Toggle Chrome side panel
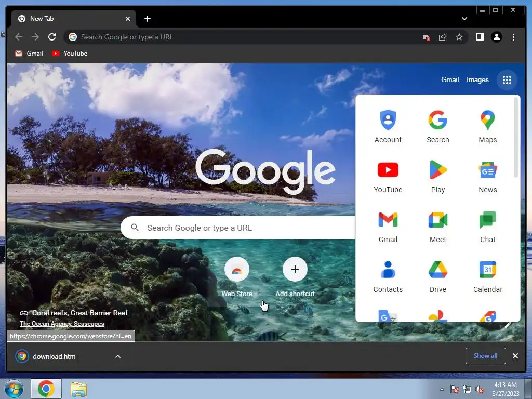Viewport: 532px width, 399px height. [480, 37]
